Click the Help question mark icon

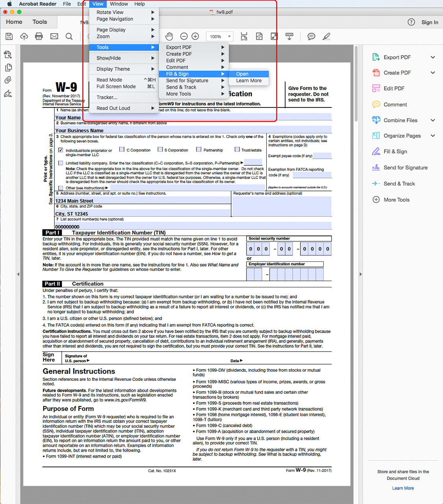pyautogui.click(x=411, y=22)
